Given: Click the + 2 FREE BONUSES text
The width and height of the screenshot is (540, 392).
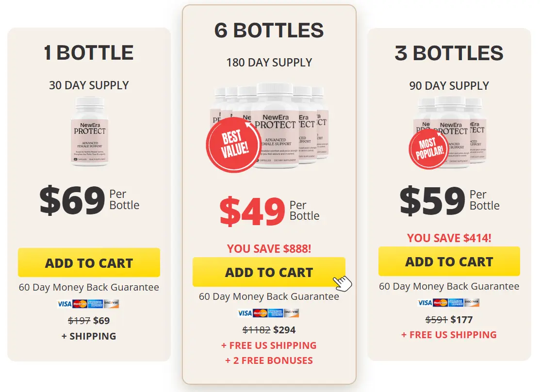Looking at the screenshot, I should click(x=269, y=360).
